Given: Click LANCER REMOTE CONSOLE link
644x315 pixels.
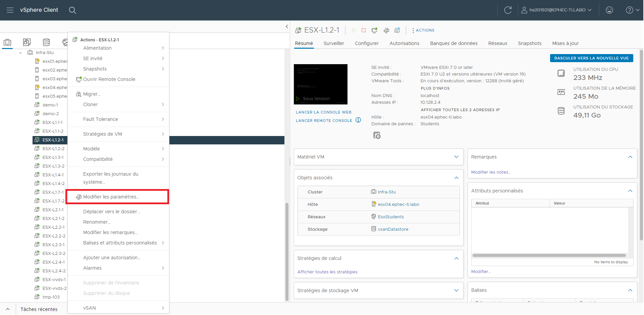Looking at the screenshot, I should (324, 121).
